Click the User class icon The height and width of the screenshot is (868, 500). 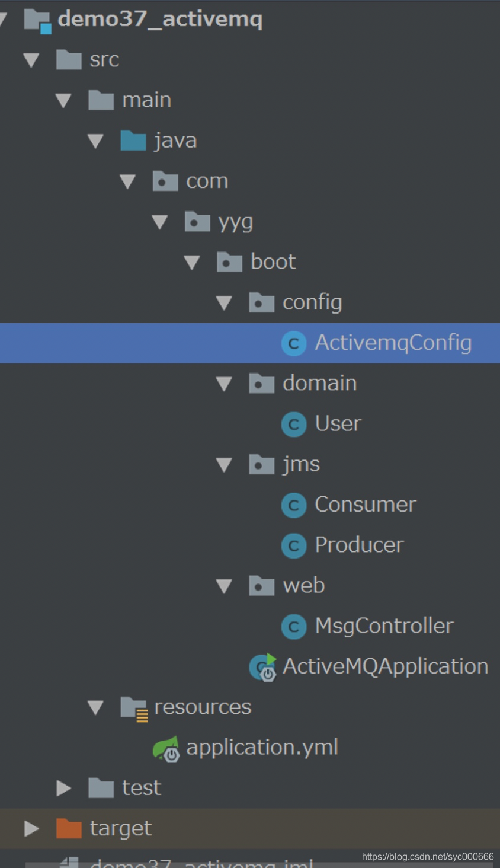pos(294,424)
